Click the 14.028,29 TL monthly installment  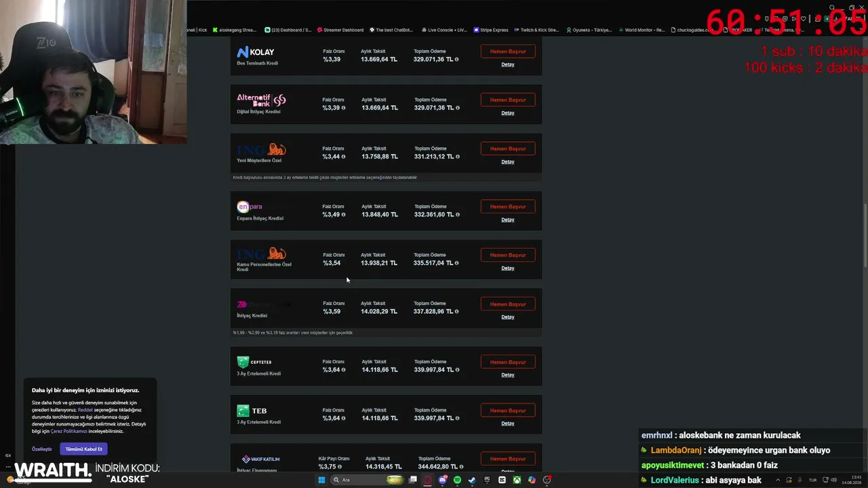[379, 312]
